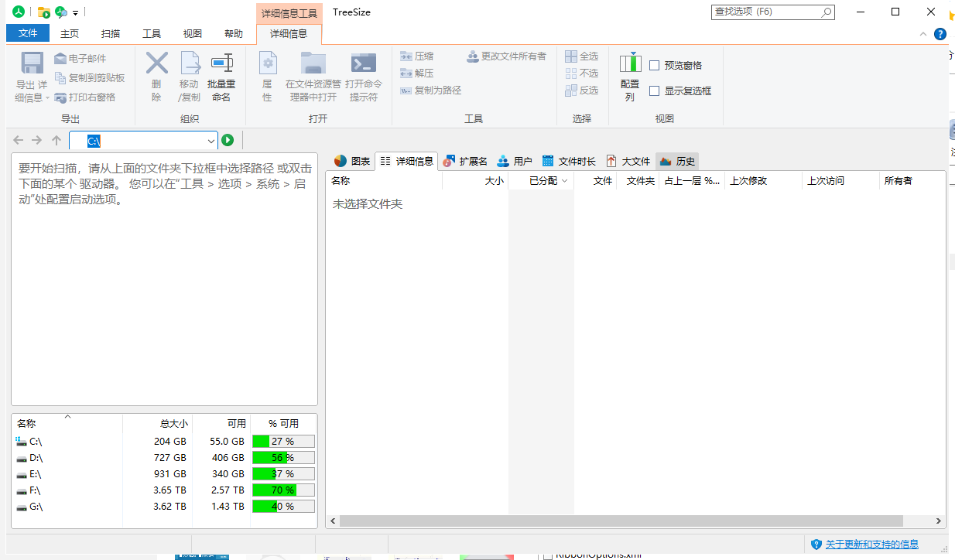
Task: Click the Export details (导出详细信息) icon
Action: pos(32,63)
